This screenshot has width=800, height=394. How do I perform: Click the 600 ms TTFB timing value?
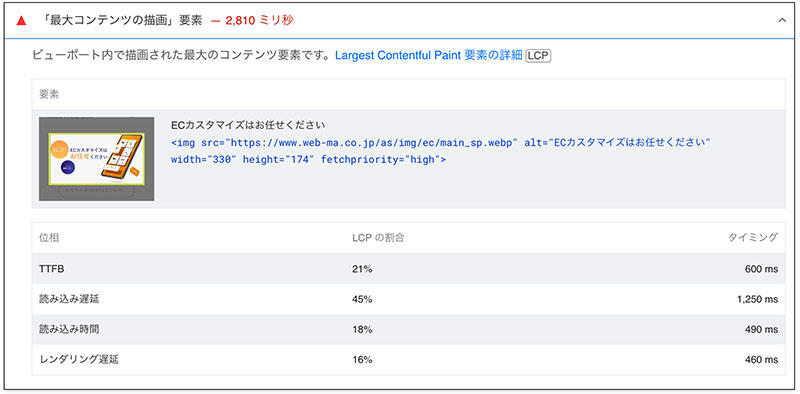(x=762, y=268)
